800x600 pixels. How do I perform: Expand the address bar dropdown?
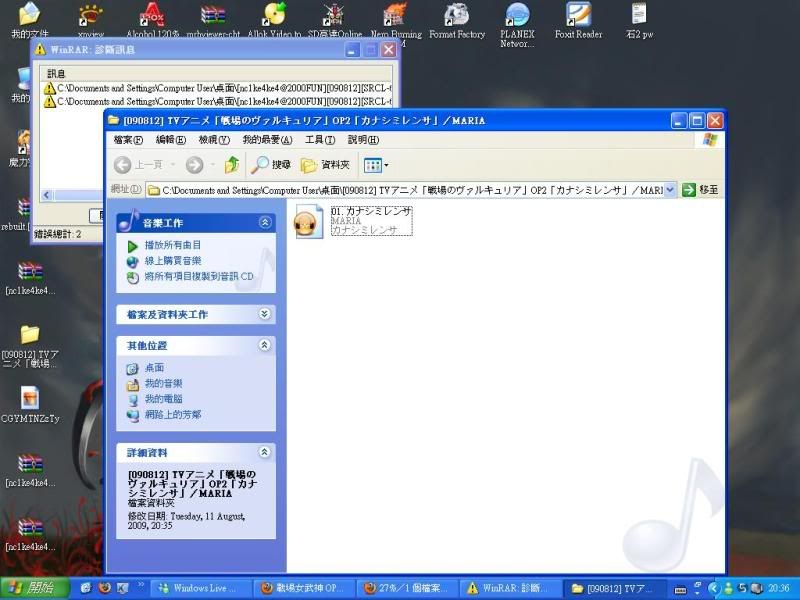pyautogui.click(x=670, y=190)
